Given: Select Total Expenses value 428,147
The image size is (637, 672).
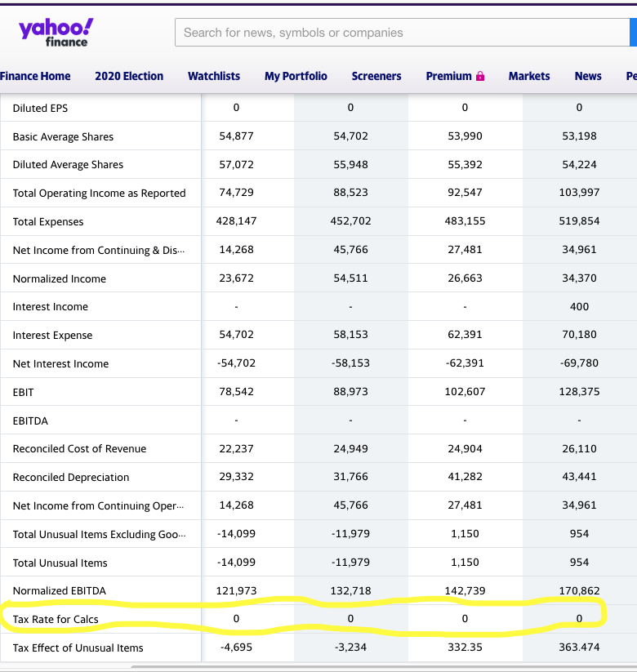Looking at the screenshot, I should pyautogui.click(x=236, y=220).
